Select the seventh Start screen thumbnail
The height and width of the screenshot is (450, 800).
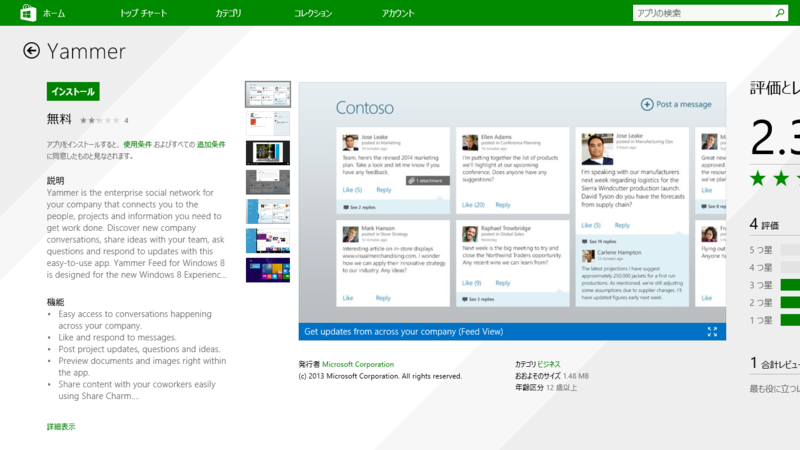pyautogui.click(x=268, y=270)
